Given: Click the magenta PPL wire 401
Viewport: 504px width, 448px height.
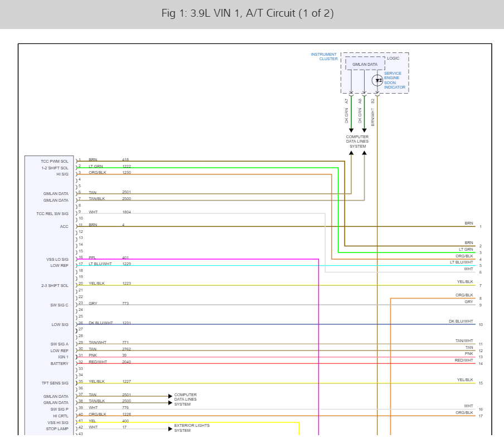Looking at the screenshot, I should (x=198, y=259).
